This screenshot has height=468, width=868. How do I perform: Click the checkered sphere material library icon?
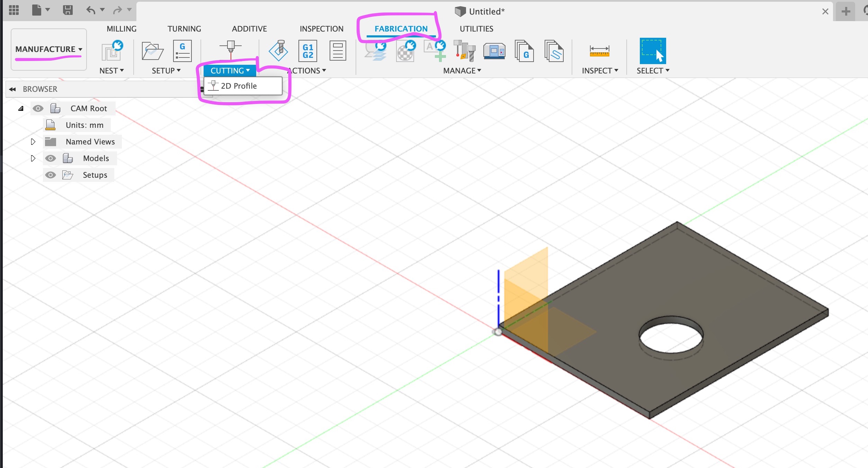[x=406, y=51]
